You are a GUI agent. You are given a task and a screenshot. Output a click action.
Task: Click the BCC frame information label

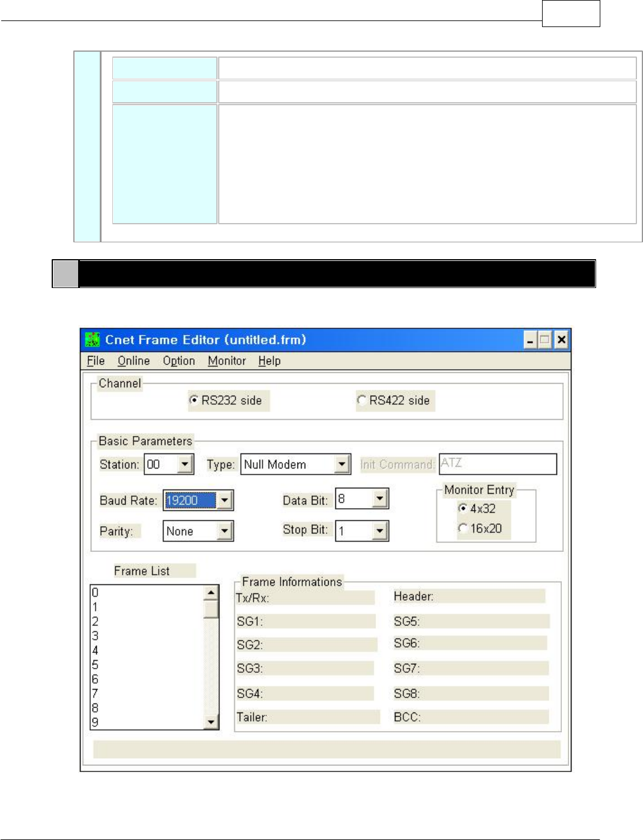click(x=407, y=717)
